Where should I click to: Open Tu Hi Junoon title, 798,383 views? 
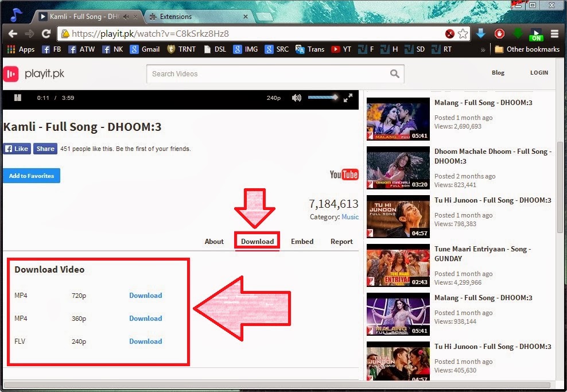pyautogui.click(x=493, y=200)
